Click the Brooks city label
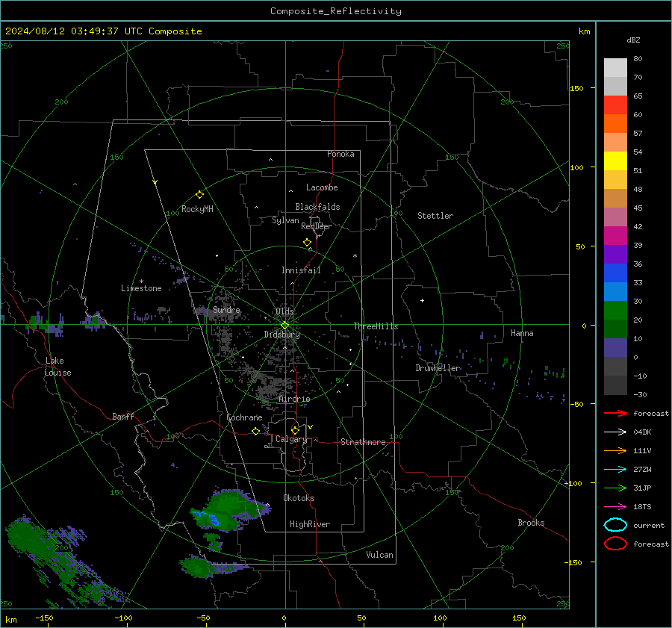 (x=531, y=523)
